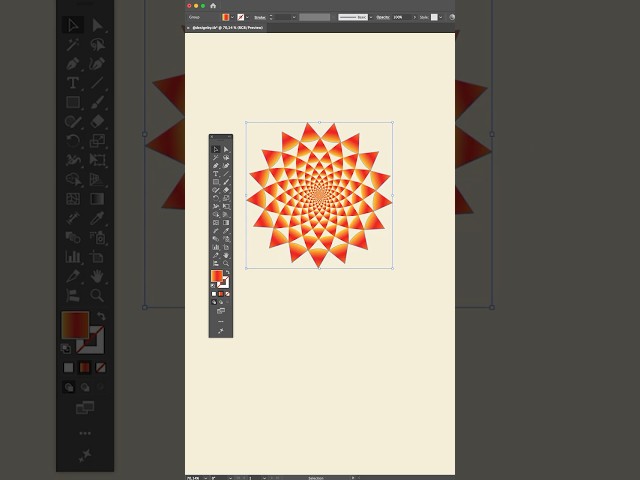Image resolution: width=640 pixels, height=480 pixels.
Task: Set None mode button in small floating toolbar
Action: coord(227,294)
